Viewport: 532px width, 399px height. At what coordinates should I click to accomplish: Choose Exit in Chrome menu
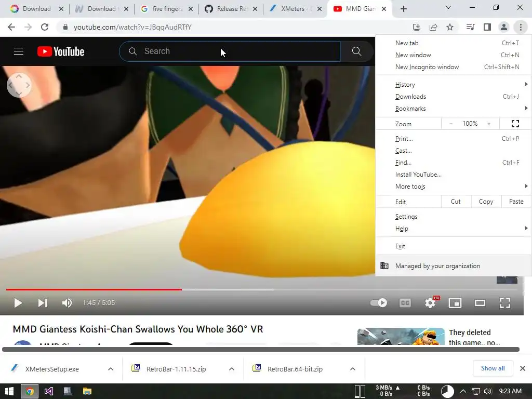[454, 246]
